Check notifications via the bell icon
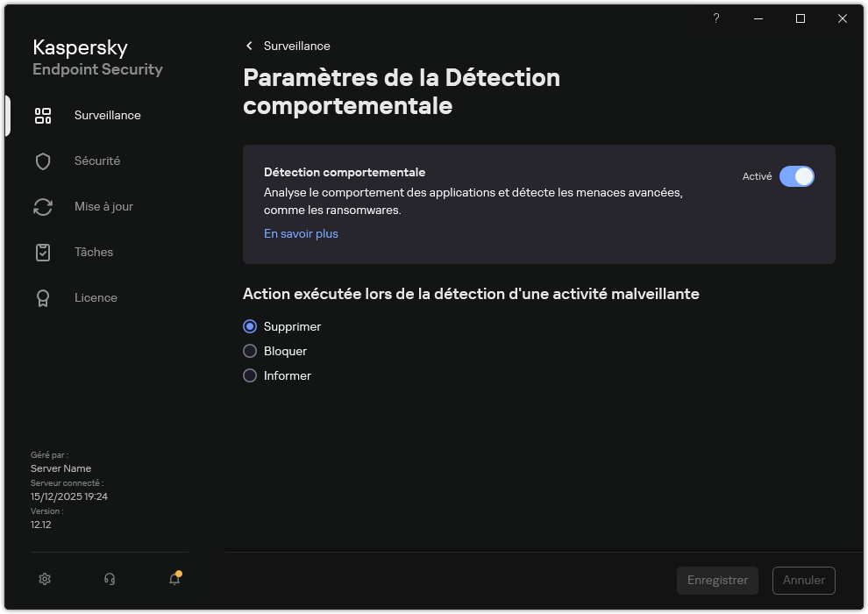The width and height of the screenshot is (868, 614). (x=174, y=580)
